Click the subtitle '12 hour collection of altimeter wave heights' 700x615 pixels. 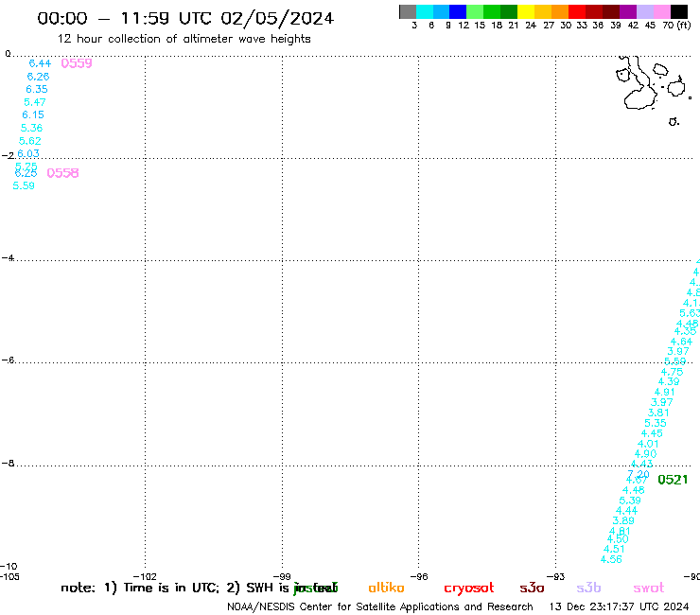184,39
